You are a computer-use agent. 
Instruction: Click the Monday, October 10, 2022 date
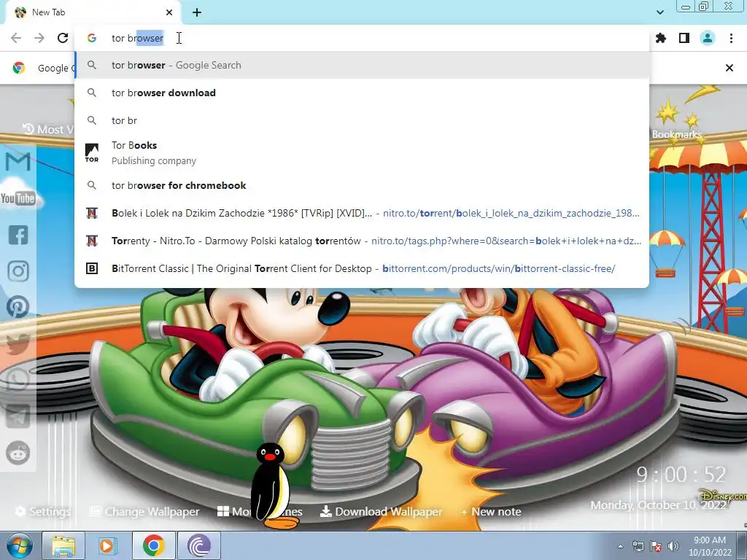pyautogui.click(x=659, y=505)
